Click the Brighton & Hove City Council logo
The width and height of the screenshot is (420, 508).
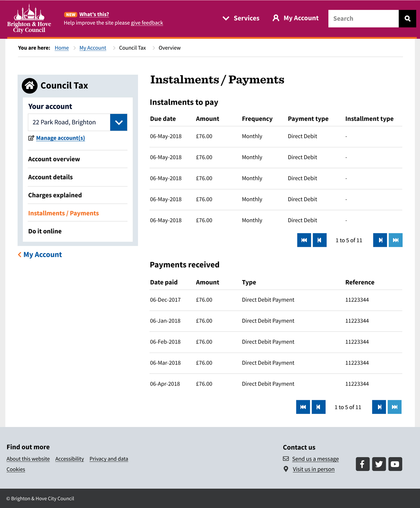coord(29,19)
